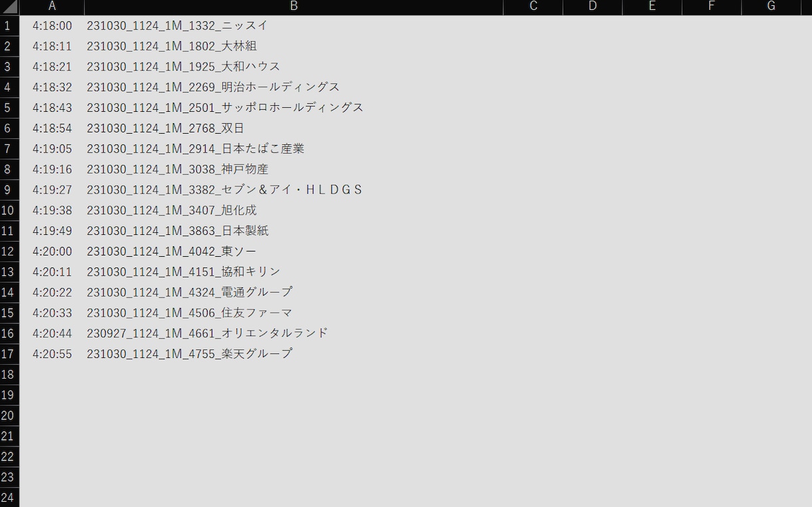Image resolution: width=812 pixels, height=507 pixels.
Task: Click cell with time 4:18:43
Action: [52, 108]
